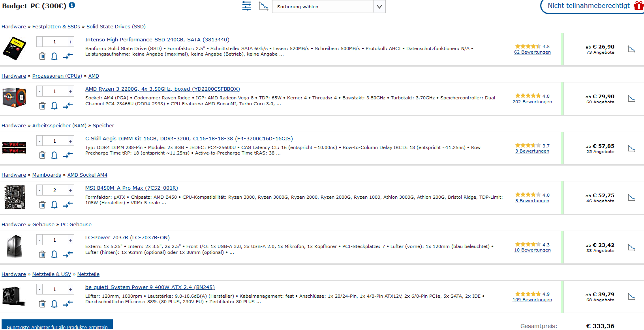
Task: Open MSI B450M-A Pro Max product link
Action: click(x=131, y=188)
